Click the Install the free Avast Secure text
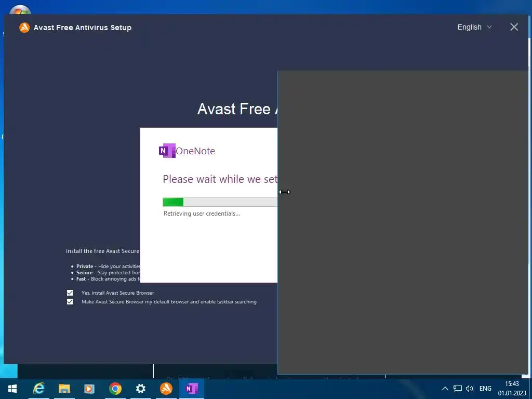The height and width of the screenshot is (399, 532). coord(102,251)
